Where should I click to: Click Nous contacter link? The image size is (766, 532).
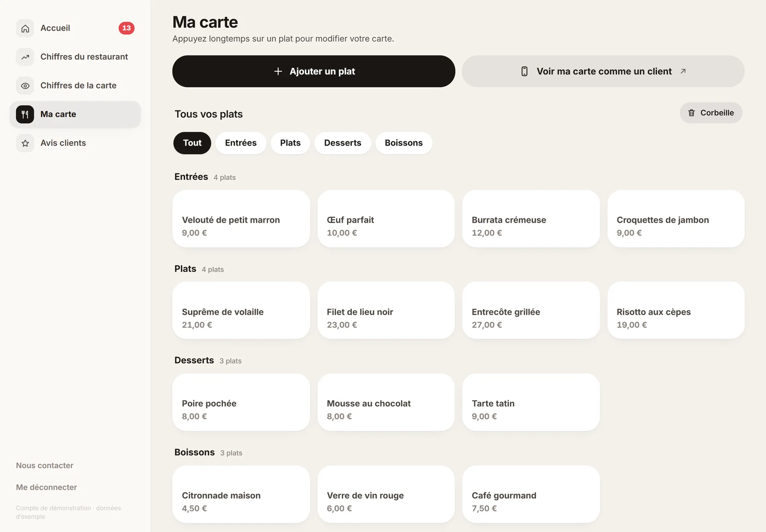(45, 465)
